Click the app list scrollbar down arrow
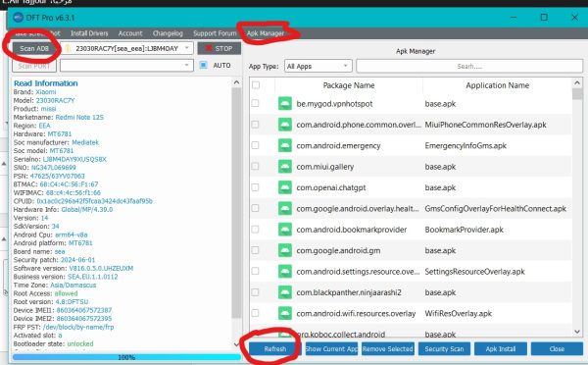 pyautogui.click(x=577, y=332)
